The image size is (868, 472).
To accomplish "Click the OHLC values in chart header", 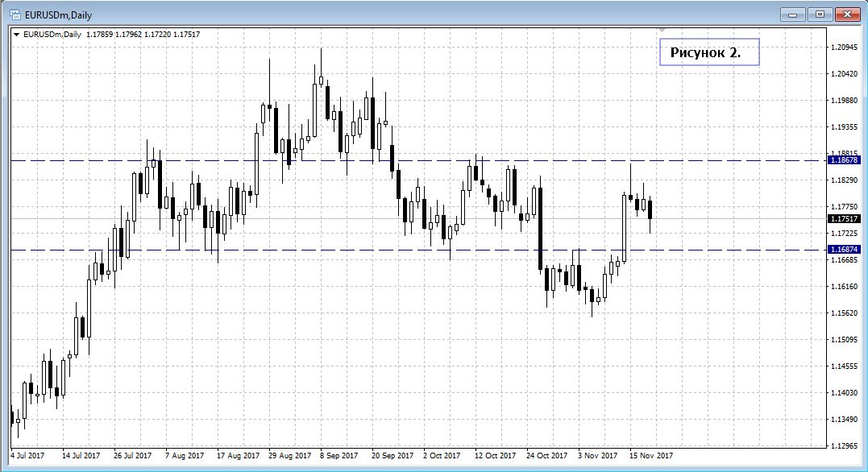I will tap(146, 34).
